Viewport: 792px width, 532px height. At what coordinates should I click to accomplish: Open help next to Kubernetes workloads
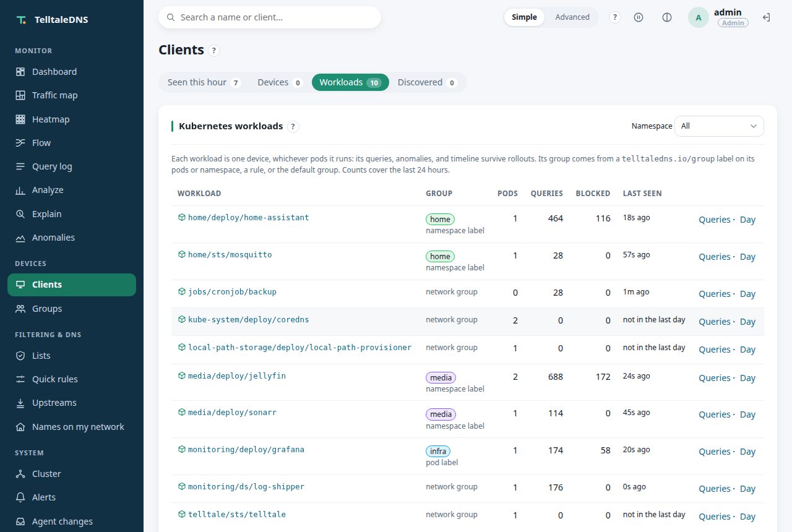point(293,127)
